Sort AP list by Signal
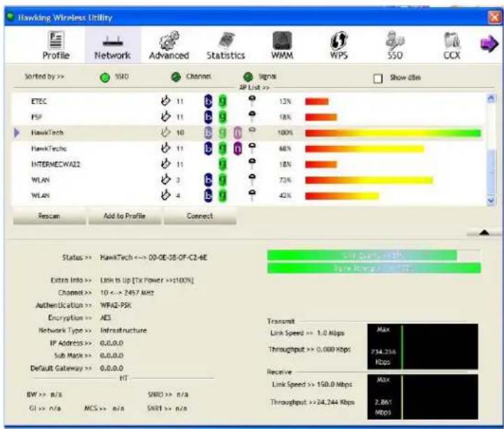The image size is (504, 429). (248, 77)
